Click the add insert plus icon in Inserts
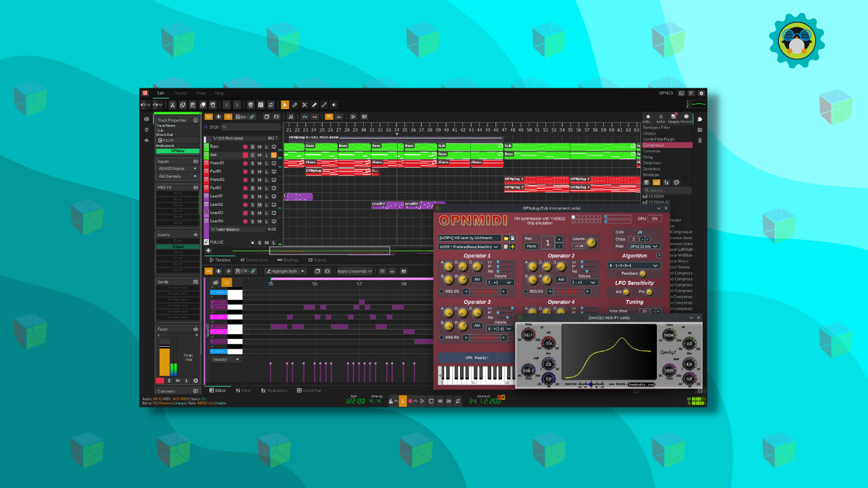Screen dimensions: 868x488 195,235
